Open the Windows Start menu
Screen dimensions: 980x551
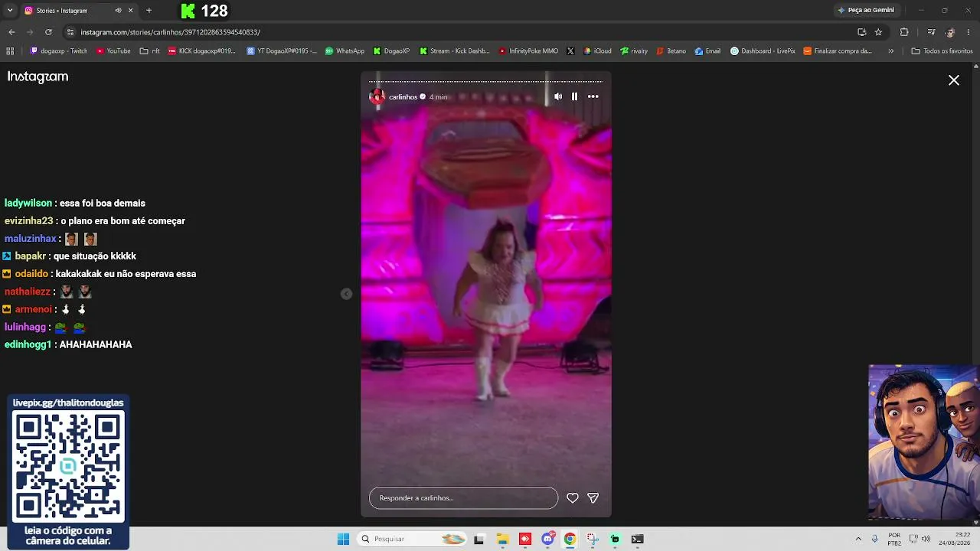[343, 539]
